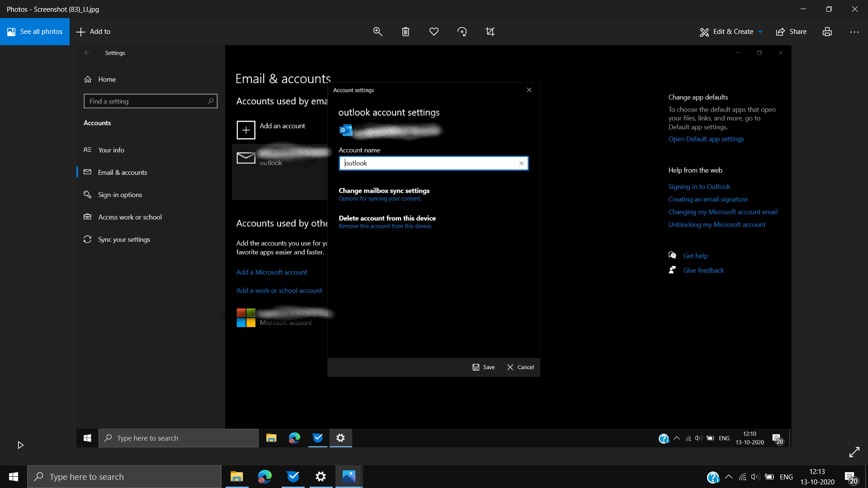Open Sign-in options sidebar item

[113, 195]
